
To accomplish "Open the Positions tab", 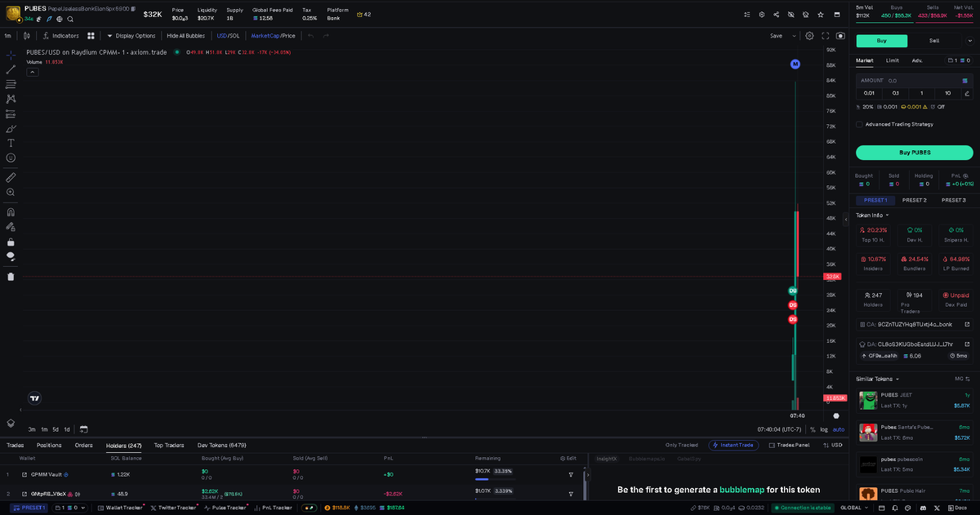I will pos(49,446).
